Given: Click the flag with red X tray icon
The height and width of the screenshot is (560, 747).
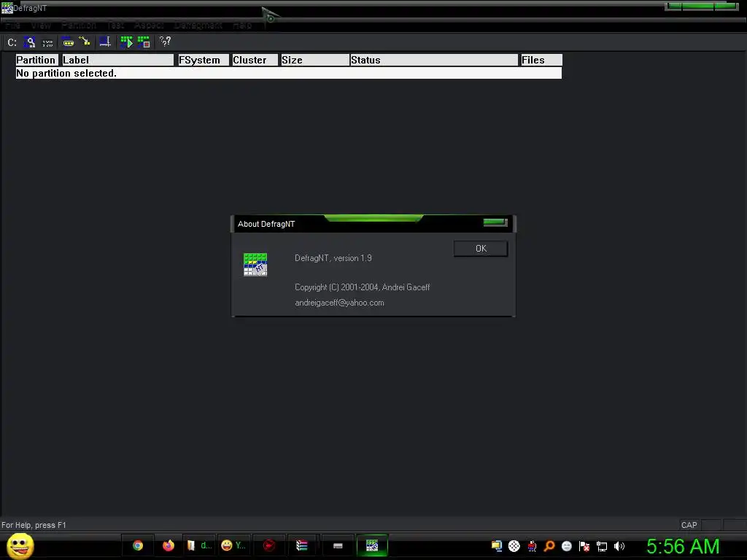Looking at the screenshot, I should 584,546.
